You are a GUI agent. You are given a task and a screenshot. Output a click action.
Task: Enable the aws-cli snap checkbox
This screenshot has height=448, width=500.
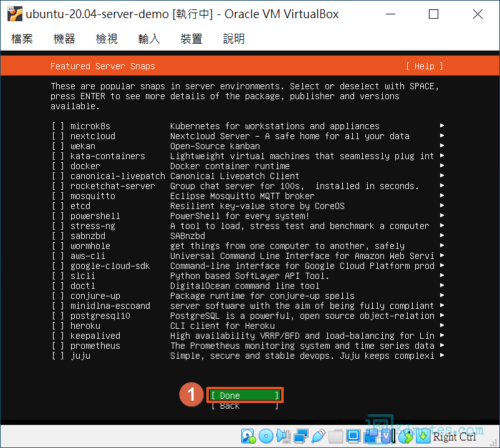click(x=58, y=256)
